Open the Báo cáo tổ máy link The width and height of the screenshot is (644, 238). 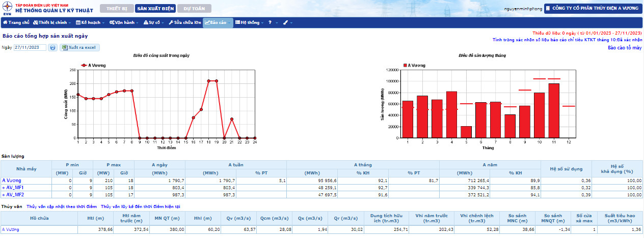[625, 47]
